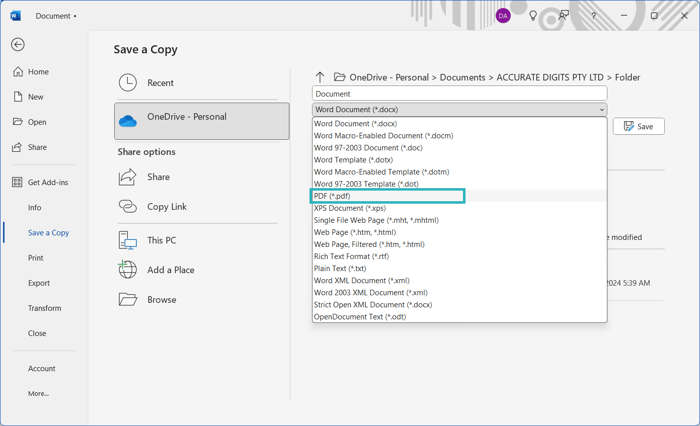700x426 pixels.
Task: Click the feedback person icon
Action: coord(564,16)
